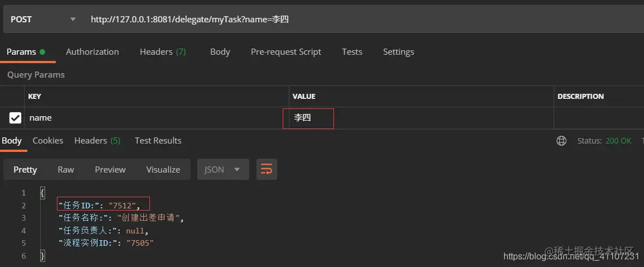Open the request Headers (7) tab

click(x=163, y=52)
